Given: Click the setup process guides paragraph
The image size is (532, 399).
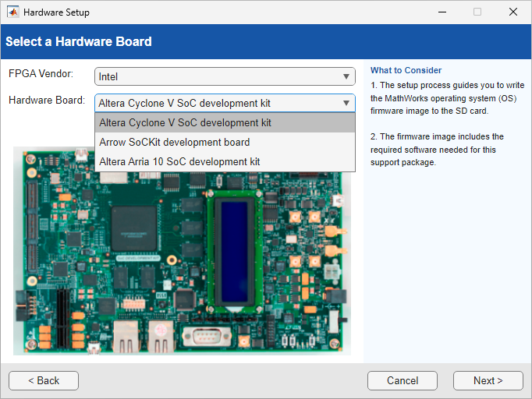Looking at the screenshot, I should tap(447, 98).
